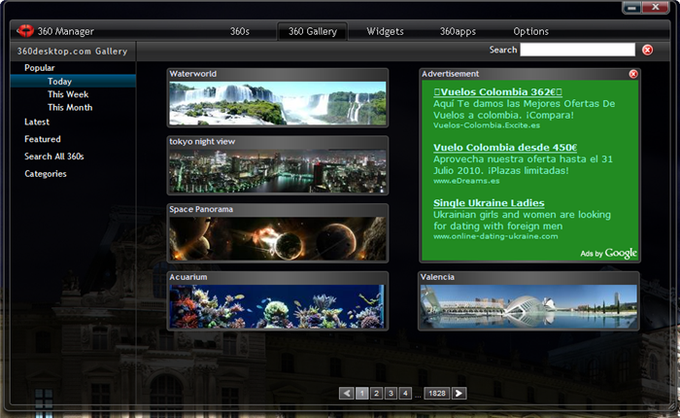Clear the search with red X icon
Image resolution: width=680 pixels, height=418 pixels.
[647, 50]
